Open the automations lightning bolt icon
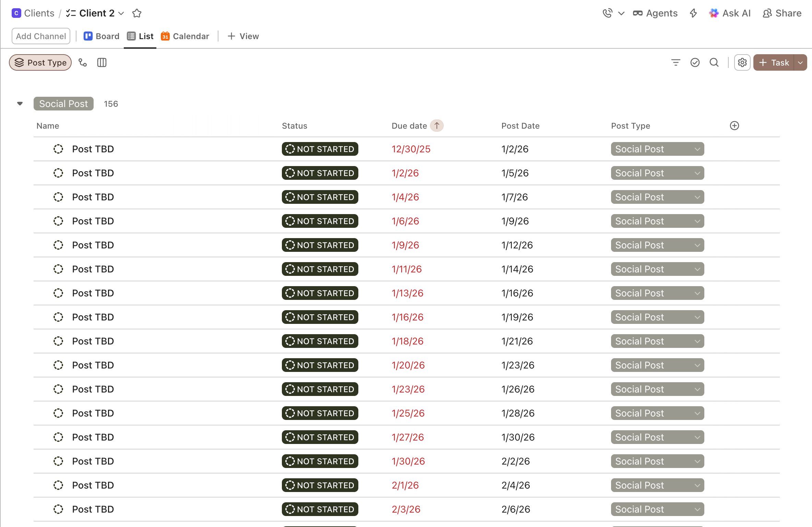The image size is (812, 527). [693, 13]
